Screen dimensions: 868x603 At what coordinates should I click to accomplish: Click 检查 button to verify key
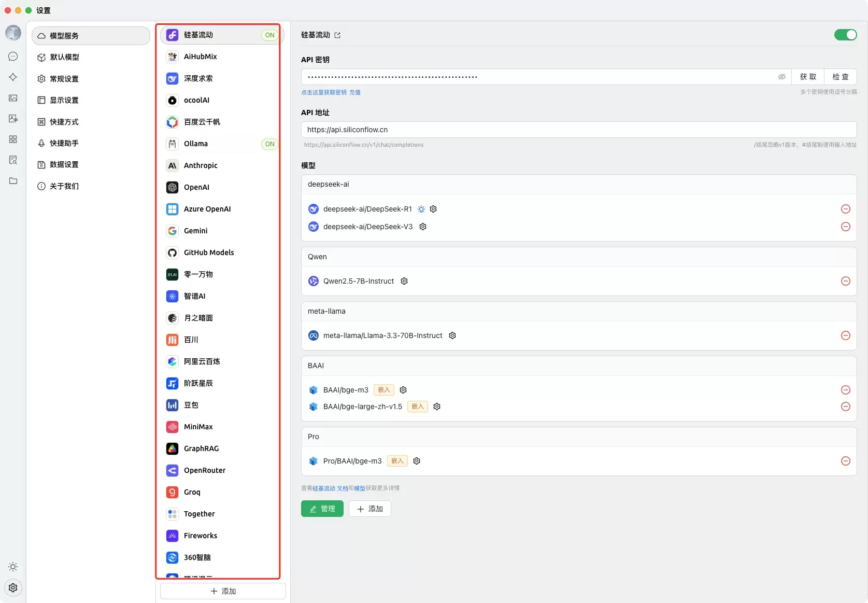pyautogui.click(x=841, y=77)
